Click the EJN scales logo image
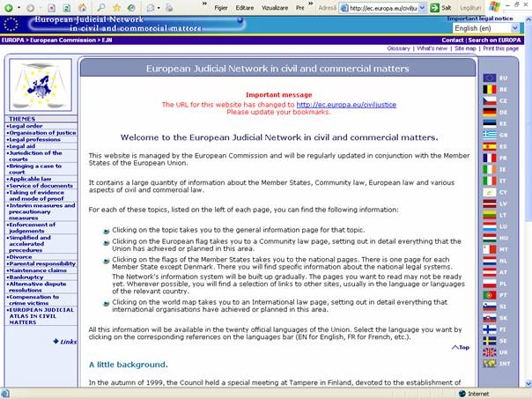The width and height of the screenshot is (532, 399). (x=41, y=85)
